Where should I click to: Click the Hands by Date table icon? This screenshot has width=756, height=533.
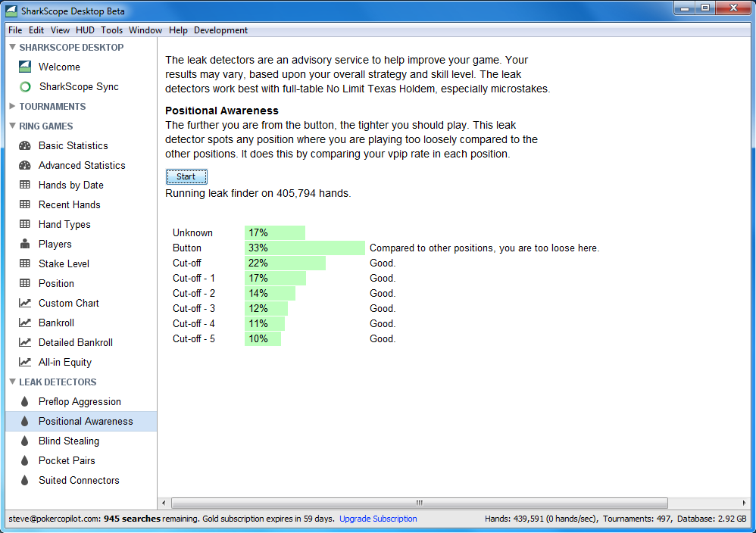24,185
